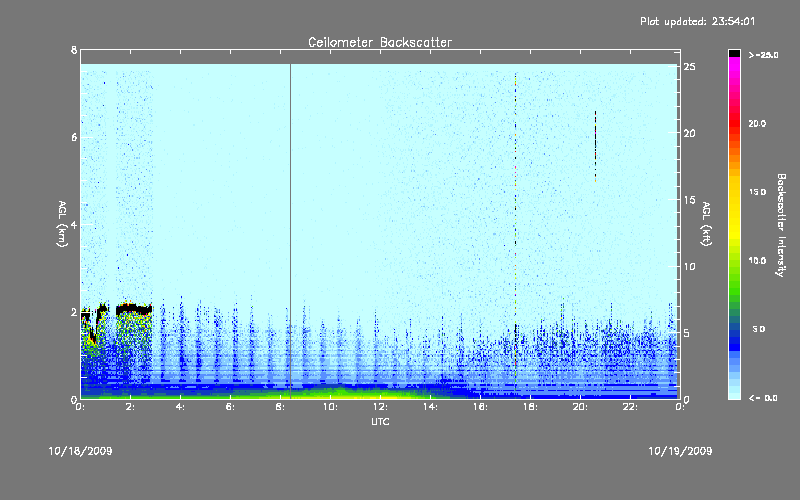Click the "20:" UTC hour tick label
The image size is (800, 500).
[581, 407]
